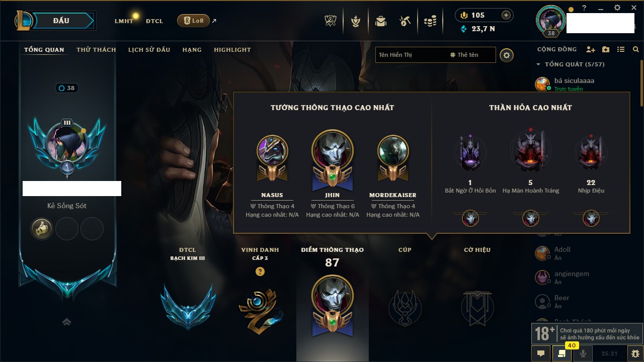644x362 pixels.
Task: Expand the profile banner chevron arrow
Action: pyautogui.click(x=67, y=322)
